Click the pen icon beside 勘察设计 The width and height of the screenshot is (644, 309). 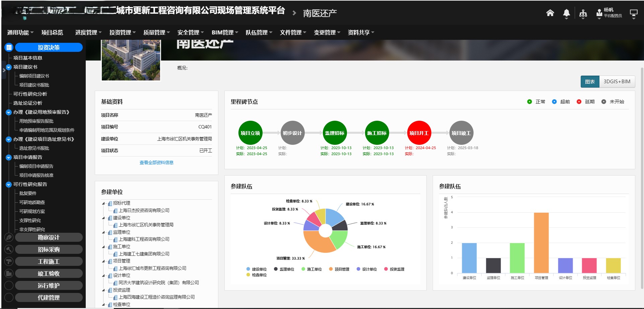9,237
